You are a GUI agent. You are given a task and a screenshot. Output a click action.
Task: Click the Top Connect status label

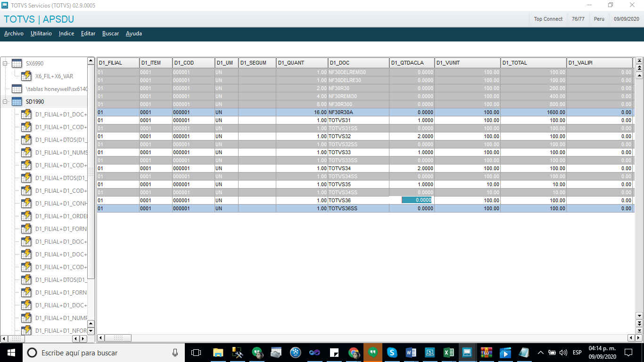point(548,19)
